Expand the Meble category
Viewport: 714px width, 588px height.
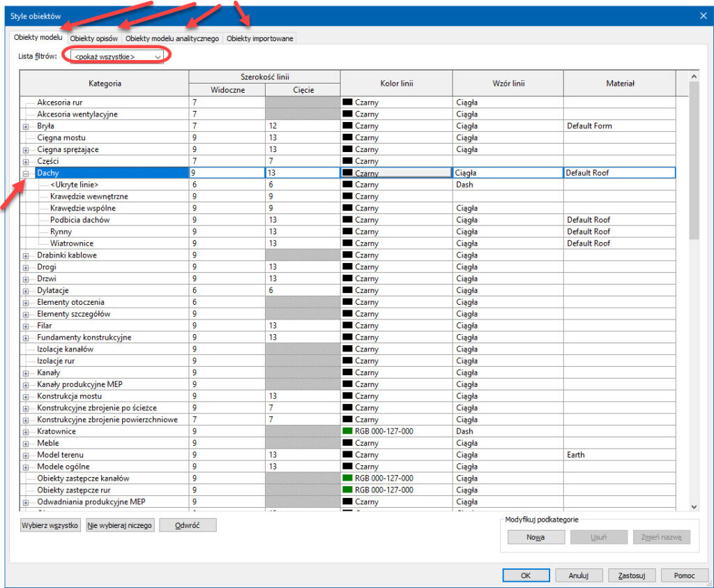pos(26,444)
